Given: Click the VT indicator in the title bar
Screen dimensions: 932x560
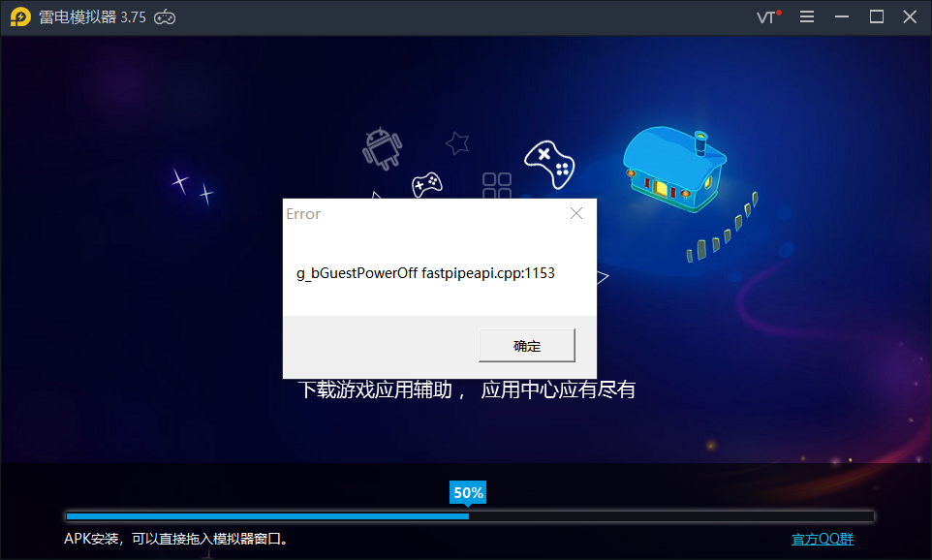Looking at the screenshot, I should coord(764,17).
